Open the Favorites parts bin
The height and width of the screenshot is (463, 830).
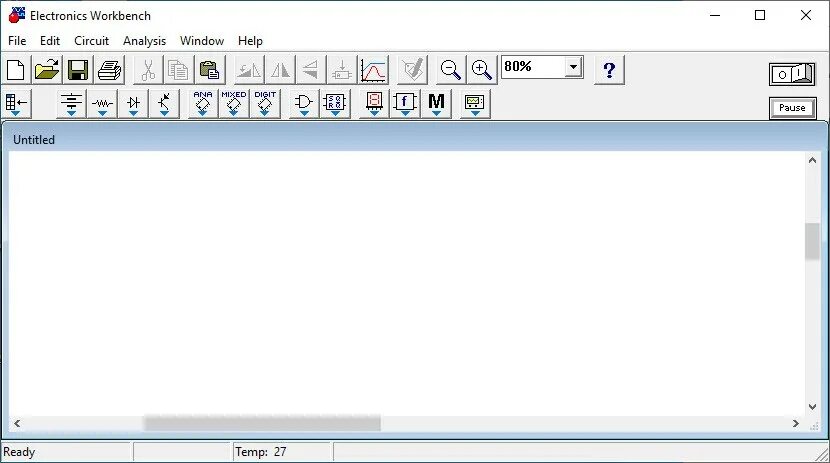click(x=16, y=104)
